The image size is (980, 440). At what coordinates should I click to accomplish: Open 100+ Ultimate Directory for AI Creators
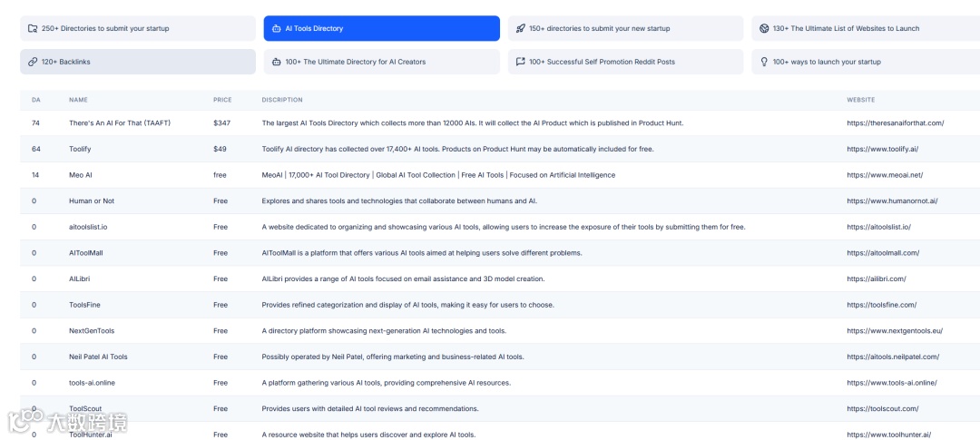(381, 62)
